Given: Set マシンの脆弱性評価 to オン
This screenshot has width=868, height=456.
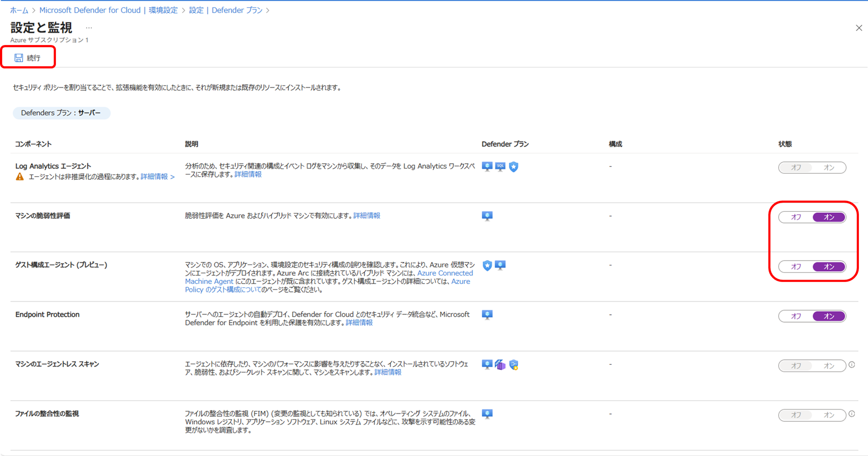Looking at the screenshot, I should click(829, 217).
